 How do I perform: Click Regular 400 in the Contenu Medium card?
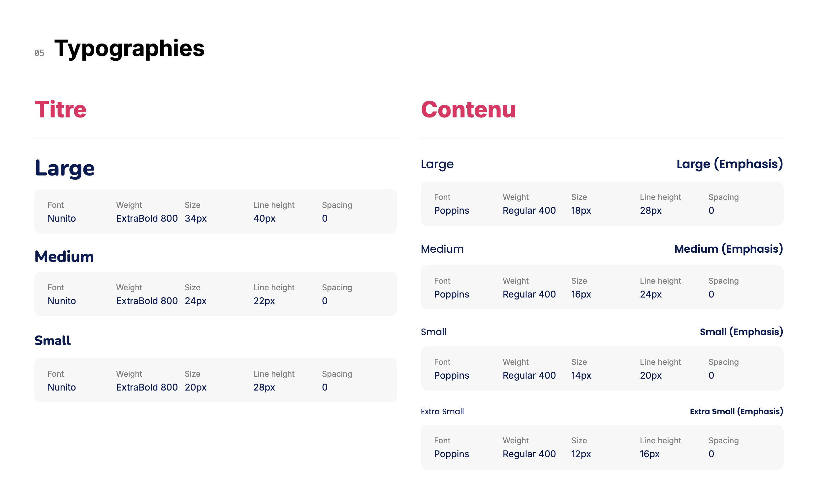[x=529, y=294]
